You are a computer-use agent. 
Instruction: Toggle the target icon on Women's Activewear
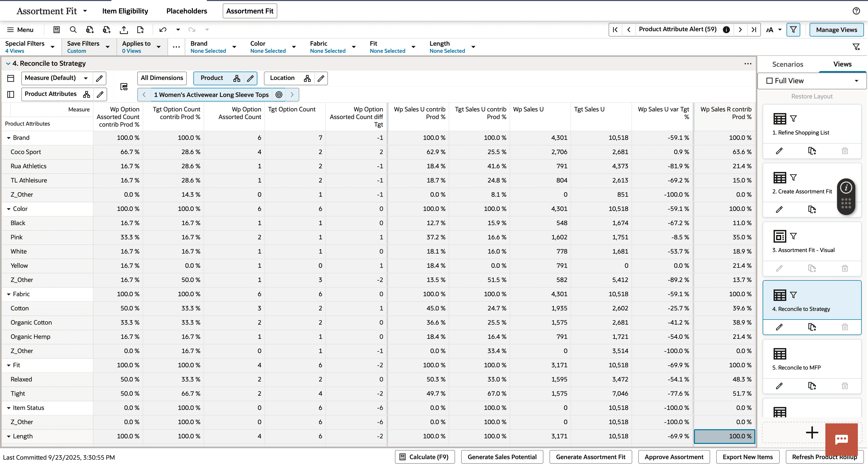tap(279, 95)
